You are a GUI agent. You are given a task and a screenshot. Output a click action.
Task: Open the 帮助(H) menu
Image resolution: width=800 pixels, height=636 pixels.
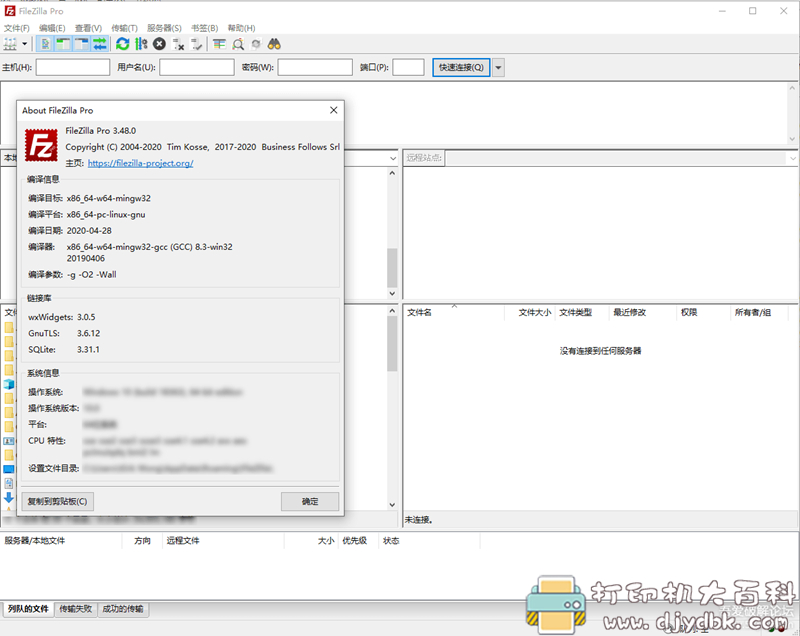[241, 28]
